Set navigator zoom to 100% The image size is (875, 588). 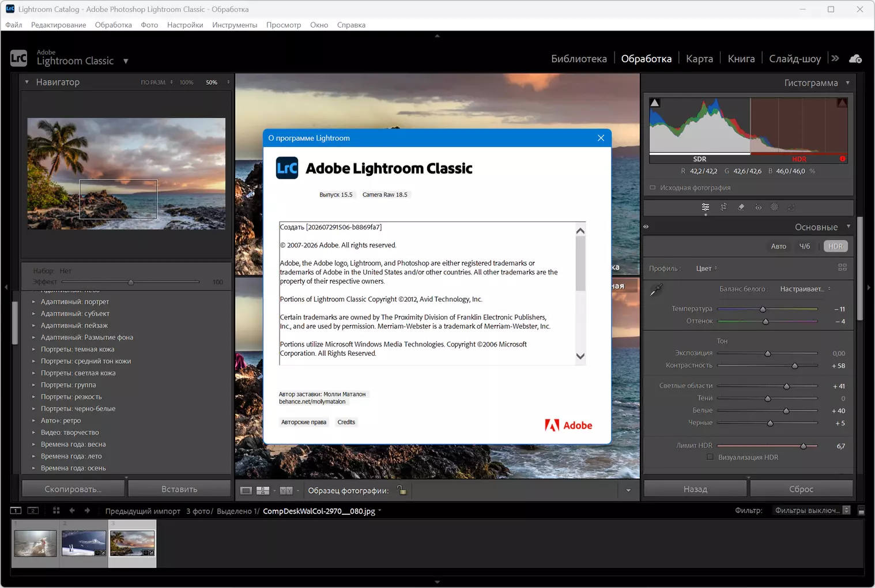186,82
